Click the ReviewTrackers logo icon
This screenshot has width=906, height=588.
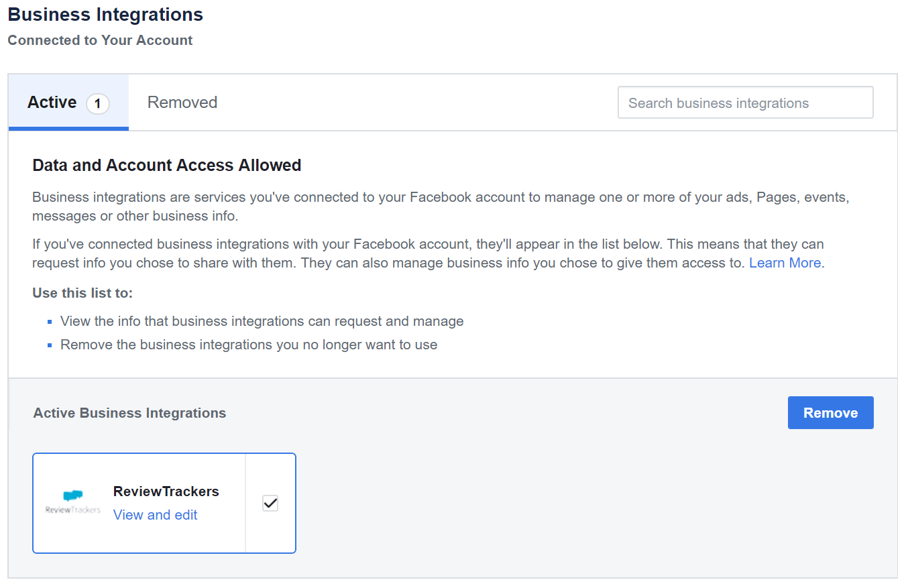pos(72,502)
